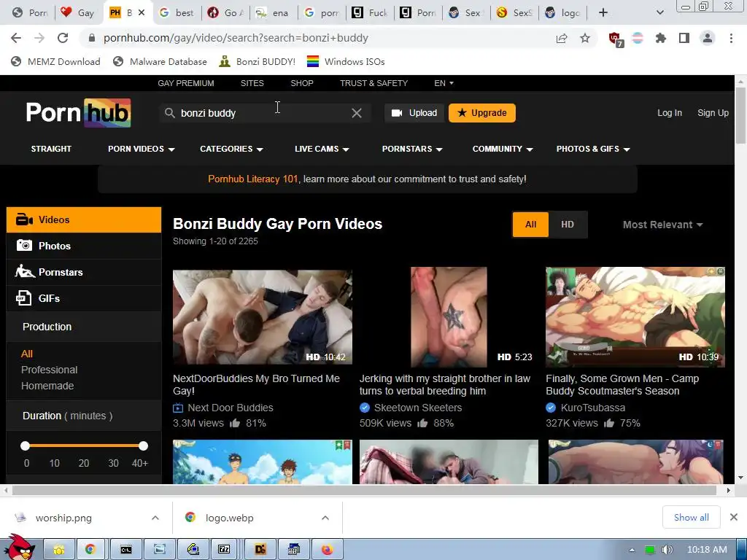Click the left duration slider handle at 0
This screenshot has width=747, height=560.
point(26,446)
